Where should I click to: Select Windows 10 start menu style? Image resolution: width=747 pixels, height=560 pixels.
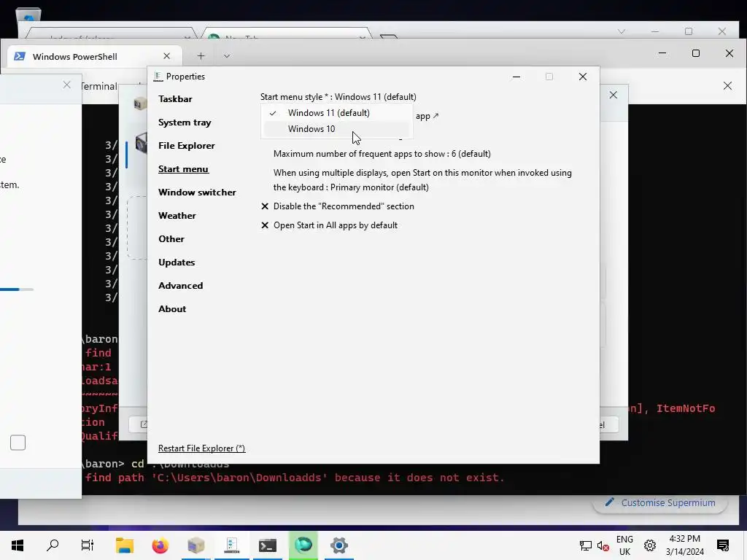pyautogui.click(x=336, y=129)
